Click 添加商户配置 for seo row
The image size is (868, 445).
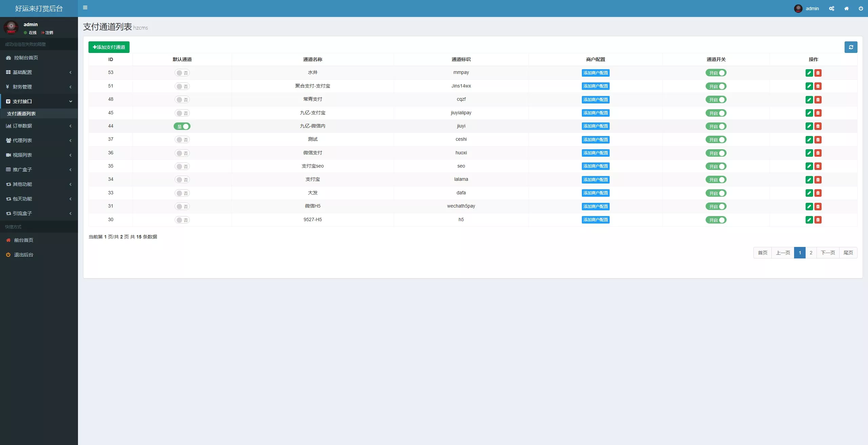(595, 166)
